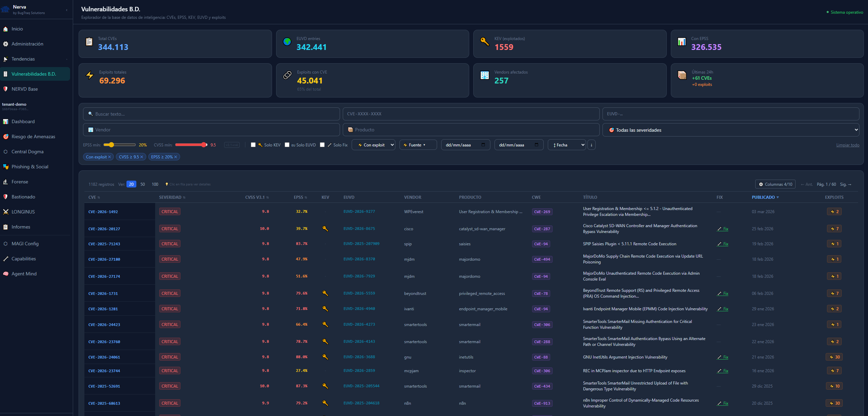Enable the Solo KEV checkbox

point(253,145)
